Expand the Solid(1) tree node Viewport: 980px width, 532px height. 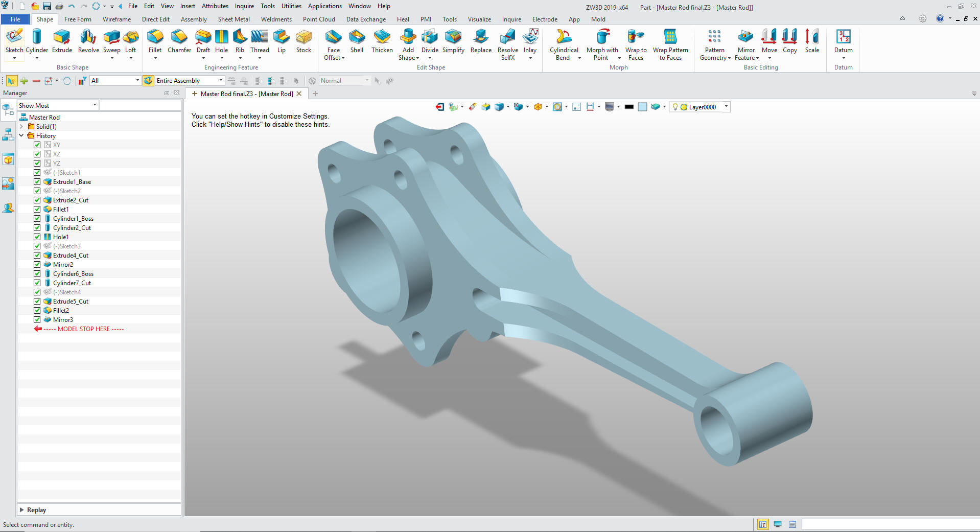21,127
